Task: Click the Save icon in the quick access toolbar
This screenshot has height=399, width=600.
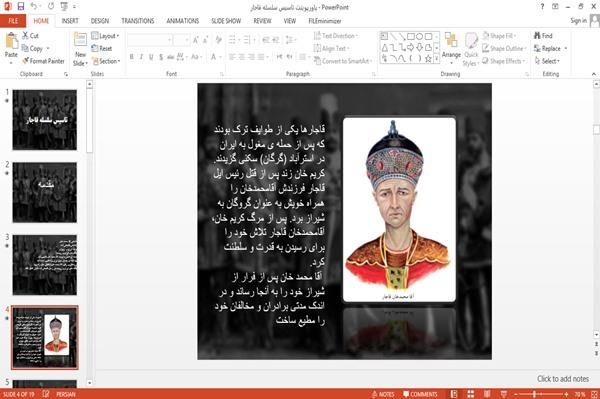Action: (21, 6)
